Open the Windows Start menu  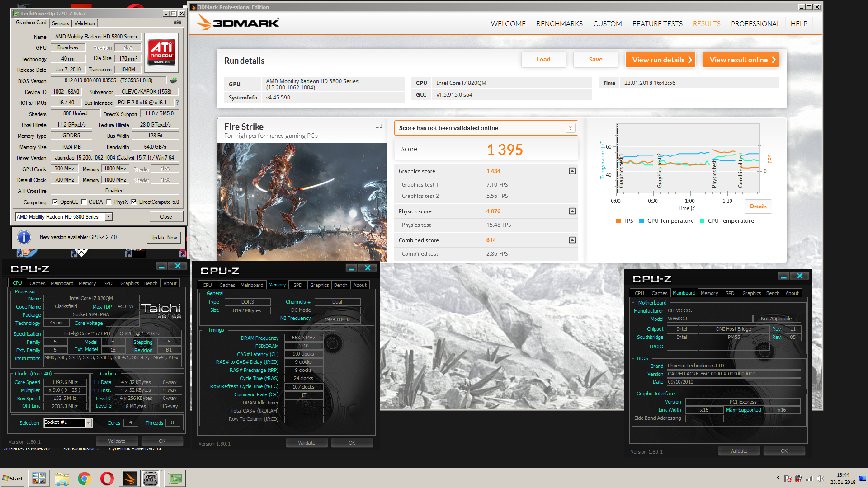[13, 479]
